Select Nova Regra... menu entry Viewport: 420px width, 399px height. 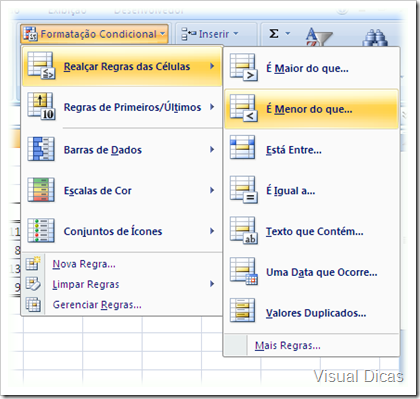(84, 264)
